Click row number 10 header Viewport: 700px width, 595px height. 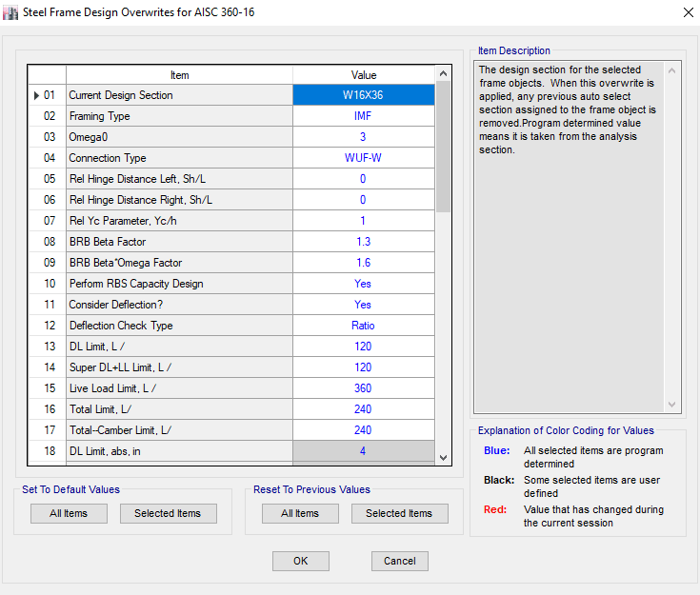click(x=48, y=284)
